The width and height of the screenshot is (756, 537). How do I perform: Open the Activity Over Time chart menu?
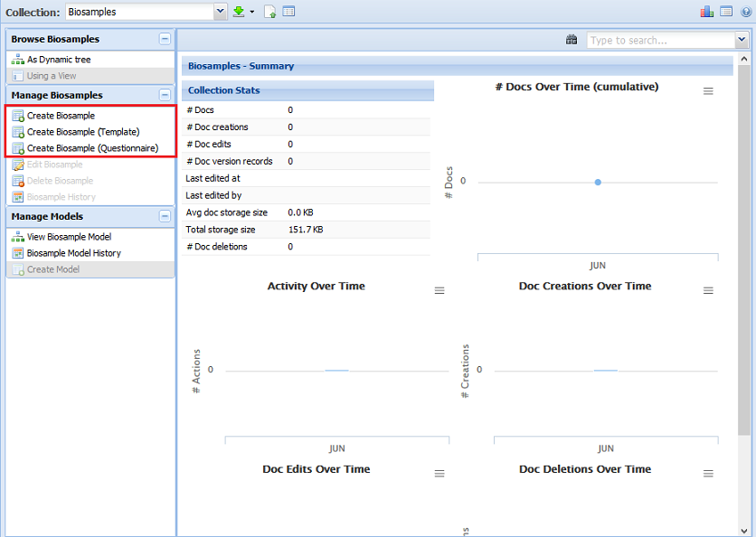pyautogui.click(x=439, y=290)
